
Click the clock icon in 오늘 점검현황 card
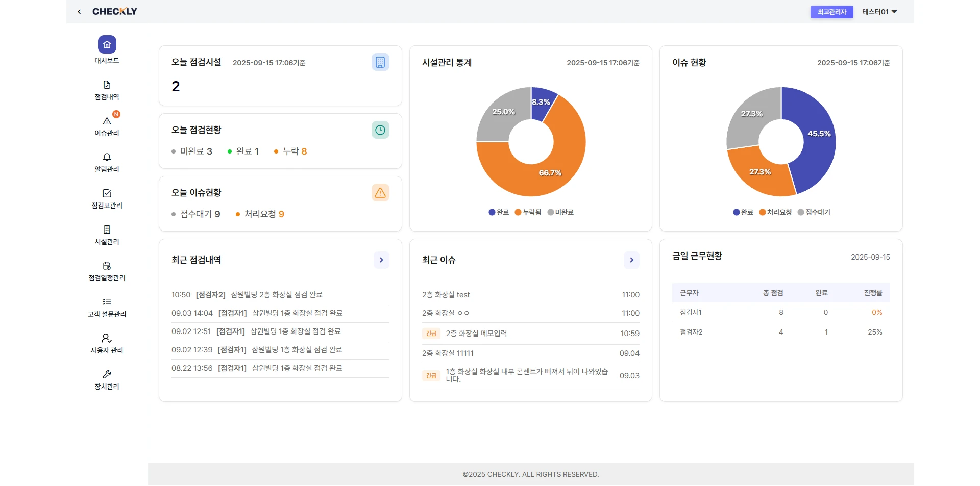380,130
